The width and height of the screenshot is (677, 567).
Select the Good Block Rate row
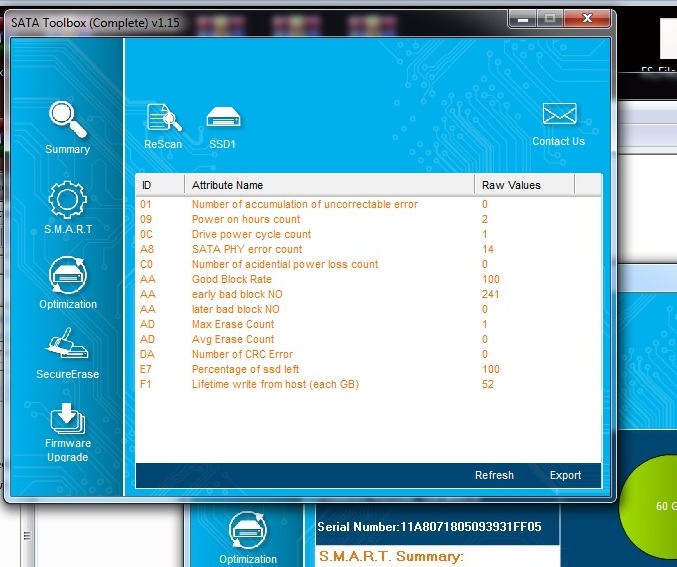pos(368,279)
